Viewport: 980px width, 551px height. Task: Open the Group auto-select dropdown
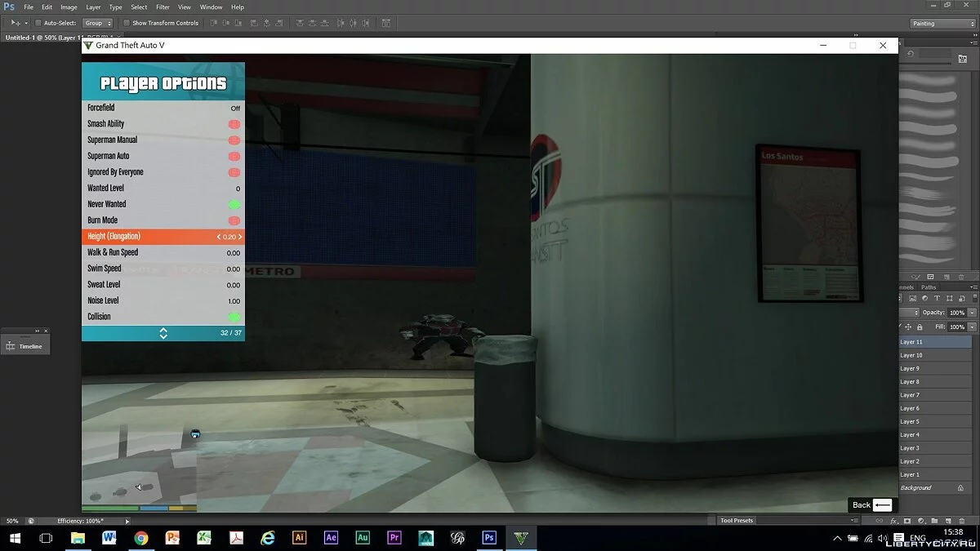(98, 23)
